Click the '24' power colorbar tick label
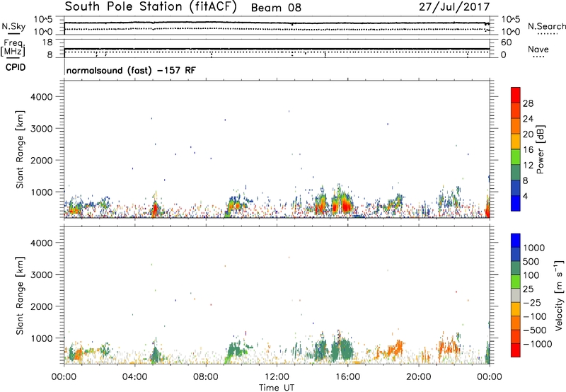This screenshot has width=566, height=392. 528,119
